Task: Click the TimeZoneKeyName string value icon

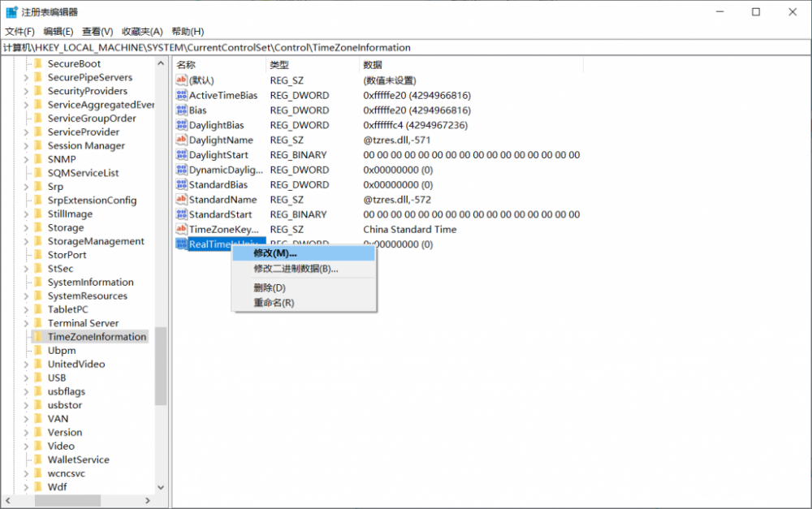Action: pyautogui.click(x=182, y=230)
